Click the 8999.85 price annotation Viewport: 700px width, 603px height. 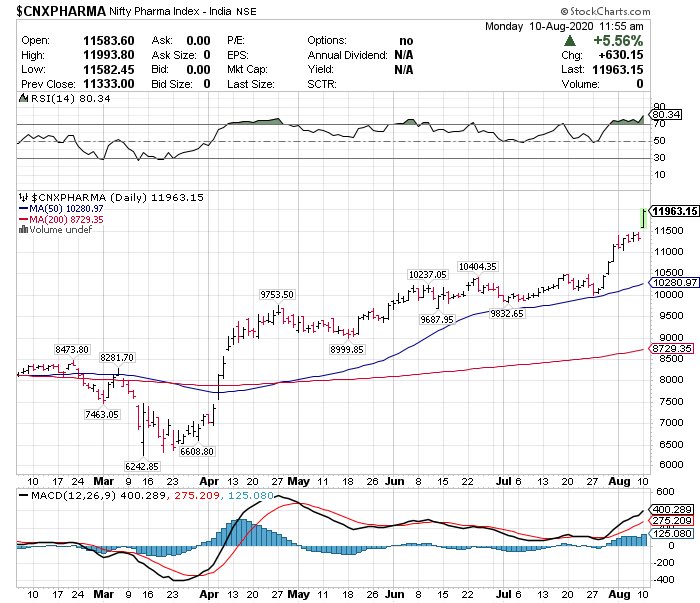click(x=347, y=349)
